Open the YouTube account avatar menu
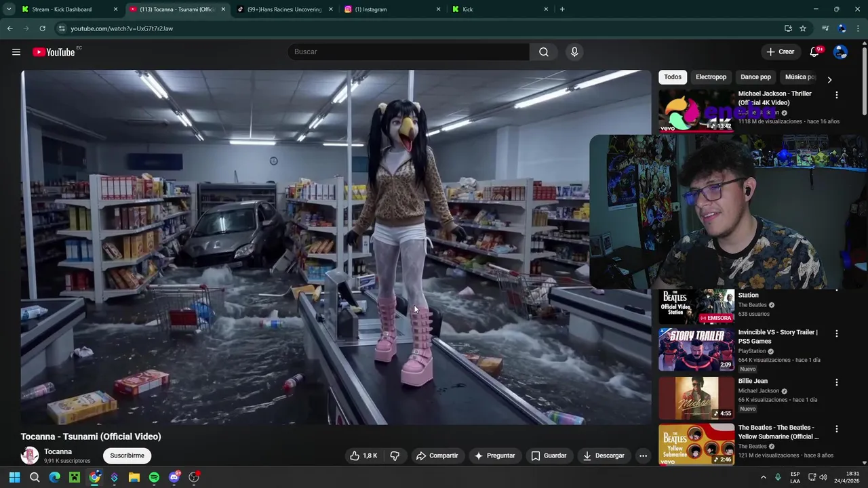 coord(840,52)
